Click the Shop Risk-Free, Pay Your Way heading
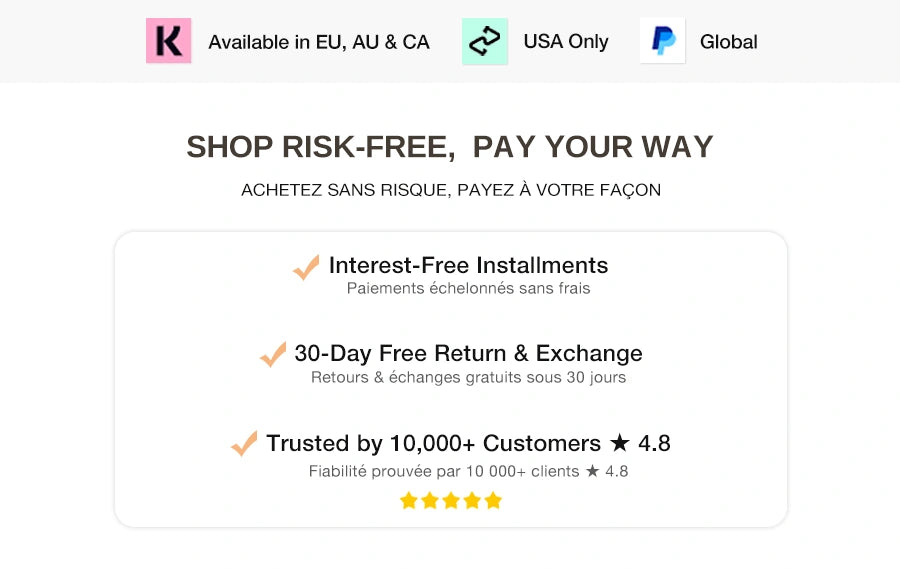 (450, 146)
